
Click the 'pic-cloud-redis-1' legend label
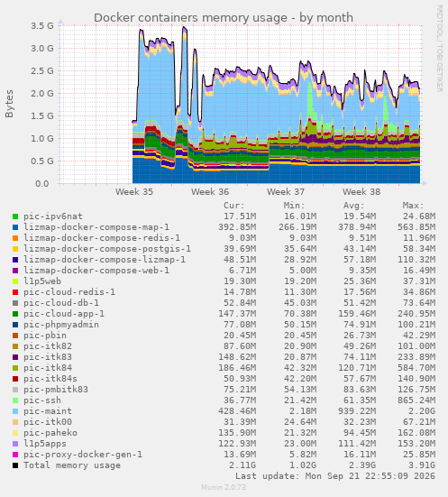[69, 292]
